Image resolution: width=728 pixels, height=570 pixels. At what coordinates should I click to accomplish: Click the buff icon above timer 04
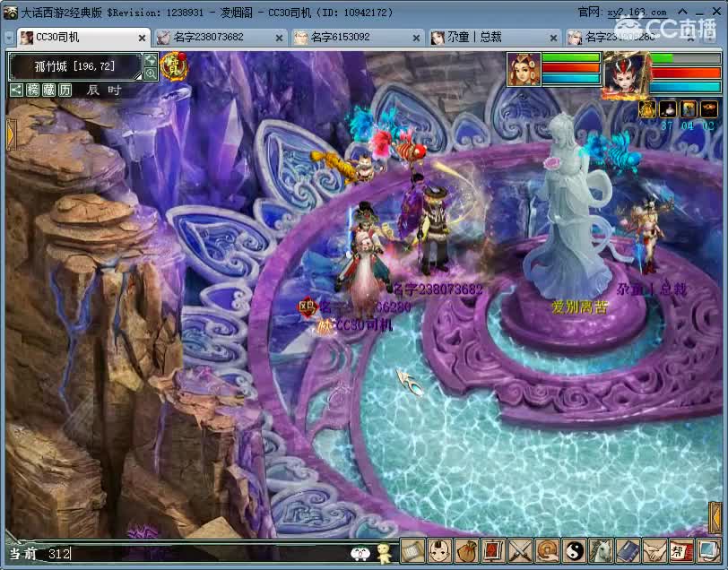688,109
